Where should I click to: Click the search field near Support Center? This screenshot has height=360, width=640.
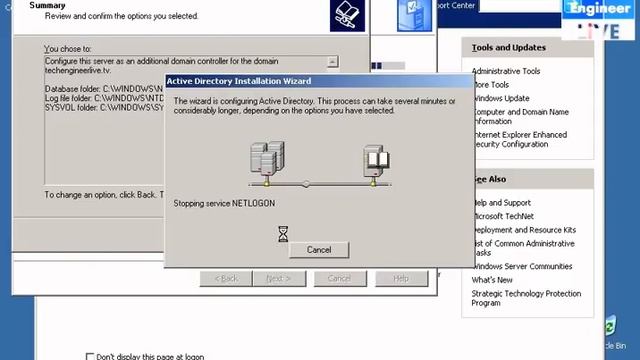pos(520,6)
